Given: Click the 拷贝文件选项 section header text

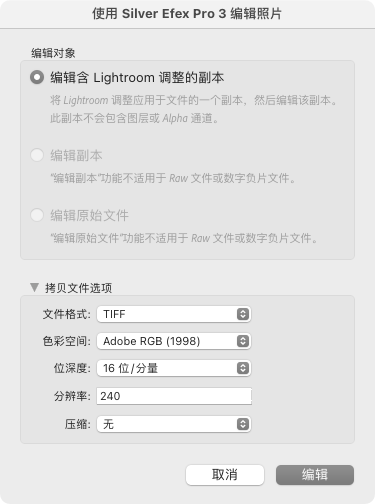Looking at the screenshot, I should tap(78, 288).
